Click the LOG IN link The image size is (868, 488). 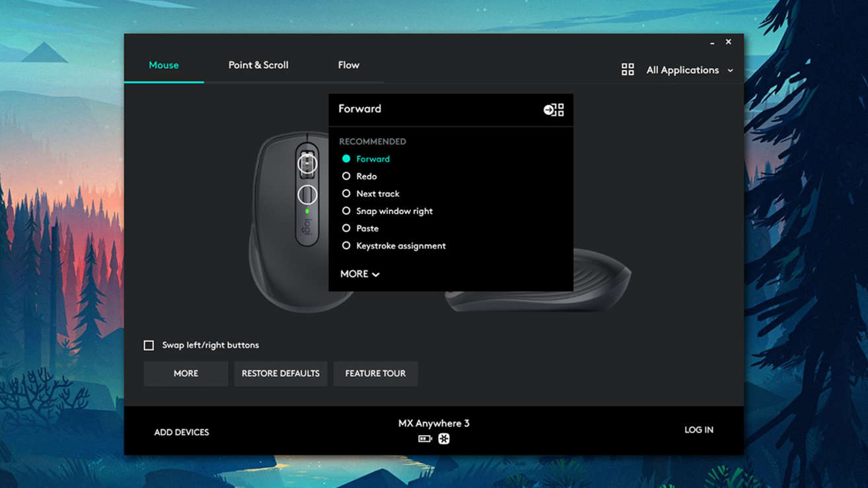pos(698,430)
